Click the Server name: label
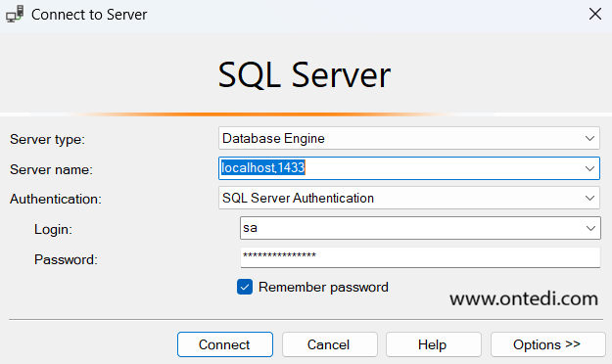Screen dimensions: 612x364 coord(51,169)
